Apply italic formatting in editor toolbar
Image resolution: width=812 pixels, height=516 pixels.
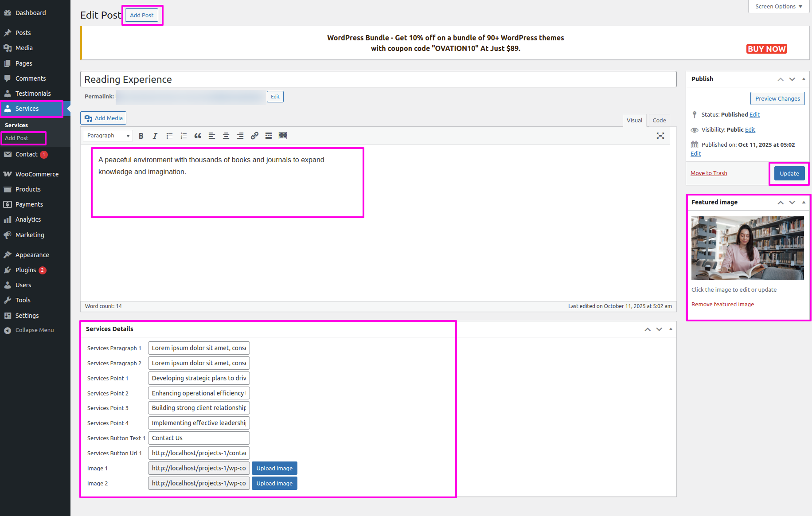pos(155,136)
